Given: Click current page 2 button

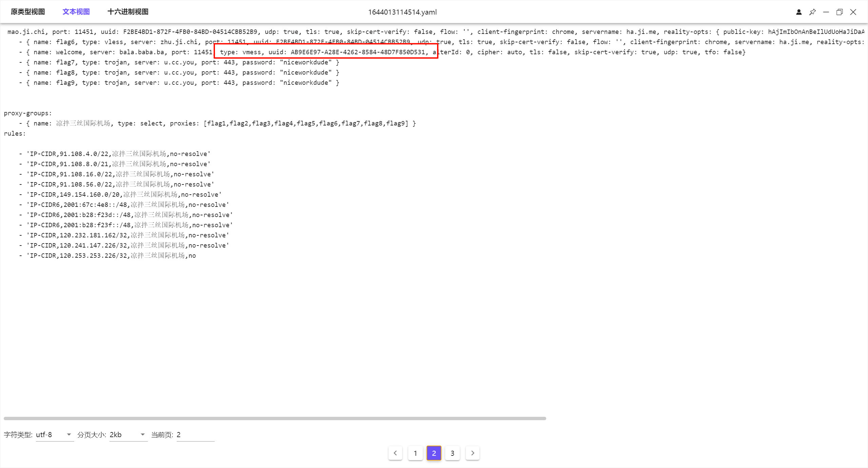Looking at the screenshot, I should click(x=434, y=453).
